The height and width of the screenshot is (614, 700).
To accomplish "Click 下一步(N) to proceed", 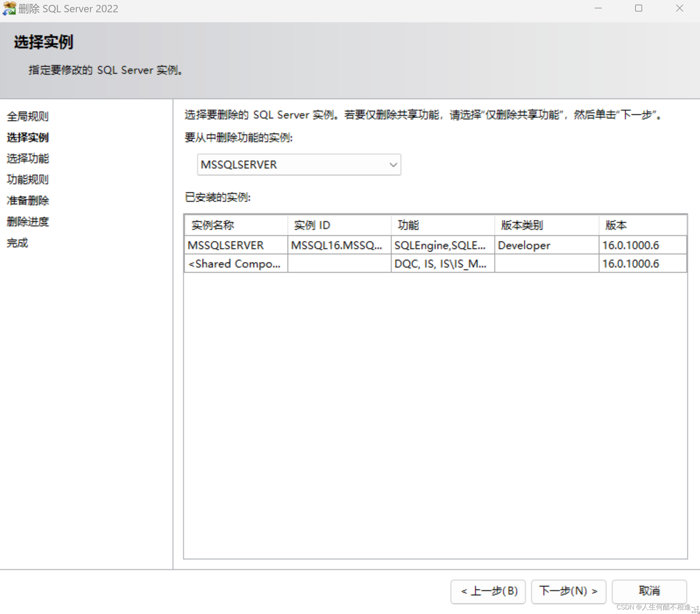I will tap(568, 591).
